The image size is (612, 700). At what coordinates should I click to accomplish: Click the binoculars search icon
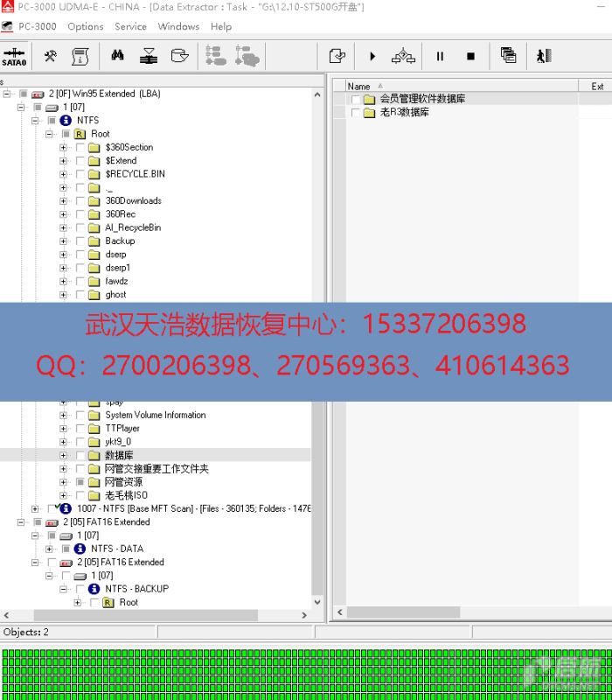point(117,56)
